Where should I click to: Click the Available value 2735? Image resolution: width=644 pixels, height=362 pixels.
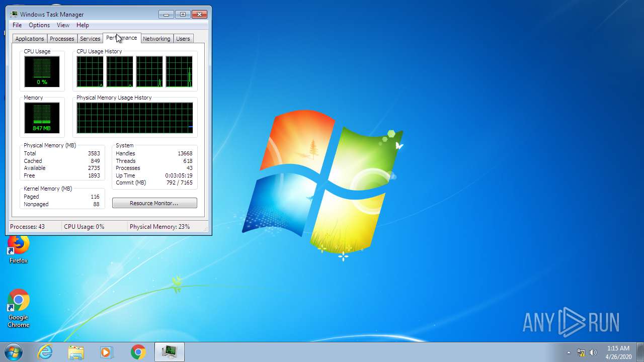coord(94,168)
